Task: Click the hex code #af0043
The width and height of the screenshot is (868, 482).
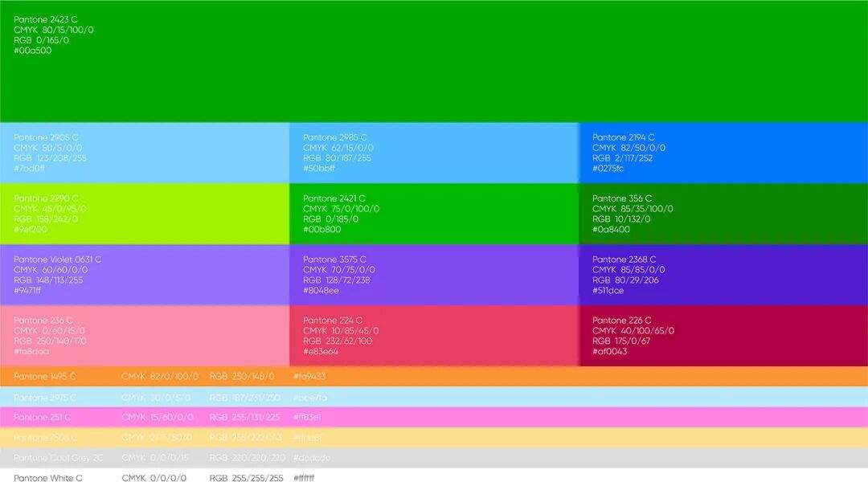Action: click(x=610, y=351)
